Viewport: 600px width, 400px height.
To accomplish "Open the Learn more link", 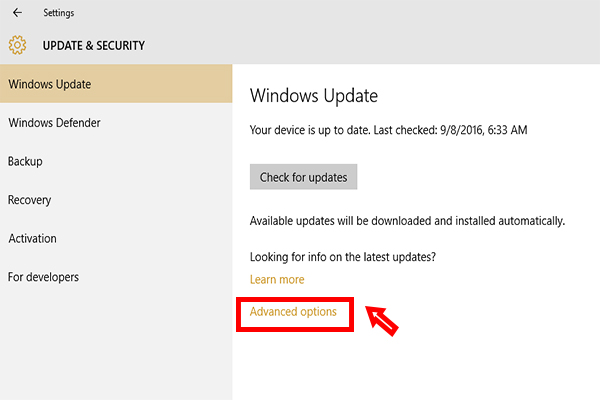I will 277,279.
